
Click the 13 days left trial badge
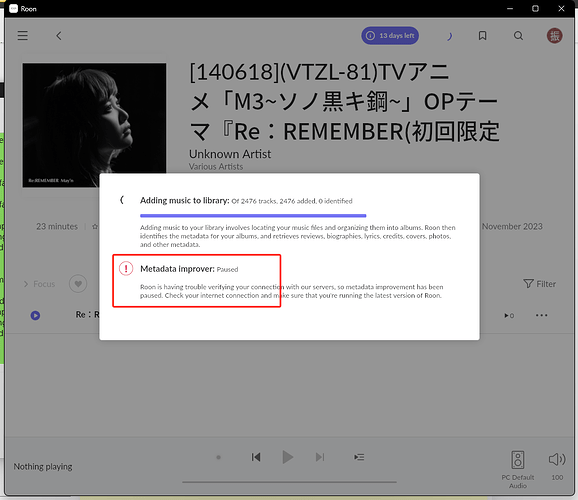tap(390, 36)
